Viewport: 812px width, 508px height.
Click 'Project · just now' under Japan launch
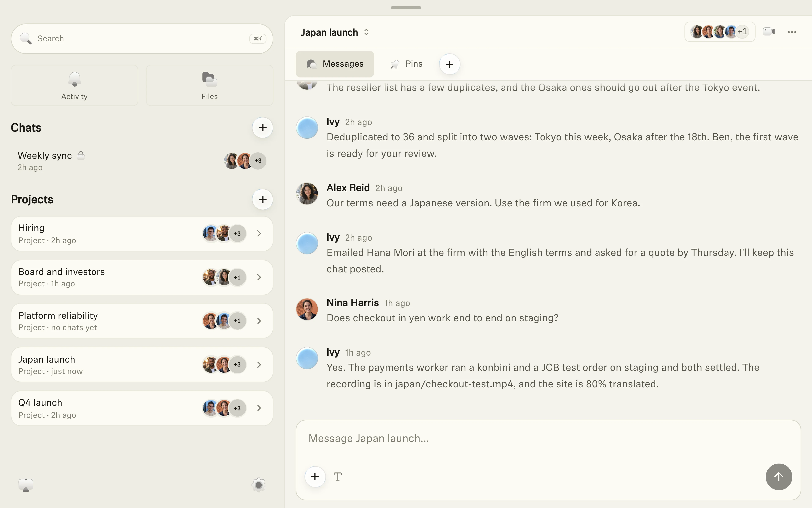[x=50, y=371]
